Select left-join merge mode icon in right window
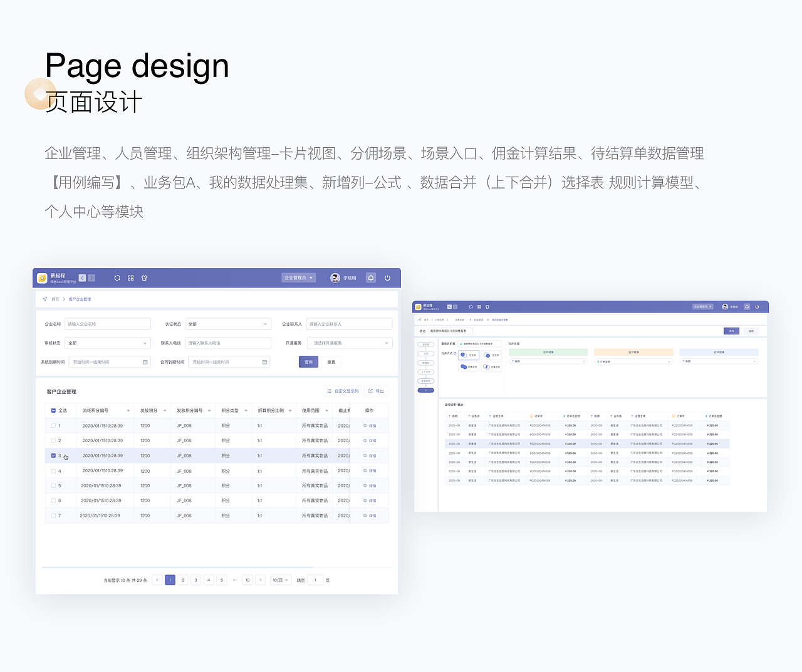 [x=464, y=355]
